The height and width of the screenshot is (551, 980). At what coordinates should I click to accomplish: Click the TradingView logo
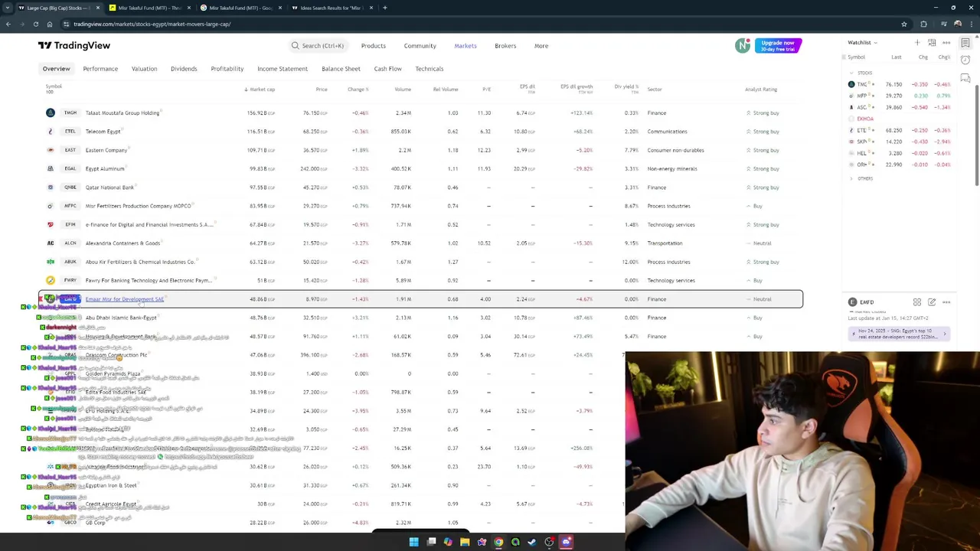point(73,46)
